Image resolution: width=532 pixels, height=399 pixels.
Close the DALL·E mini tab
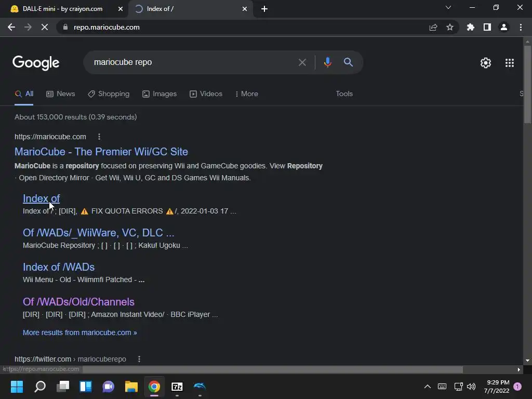[x=121, y=9]
